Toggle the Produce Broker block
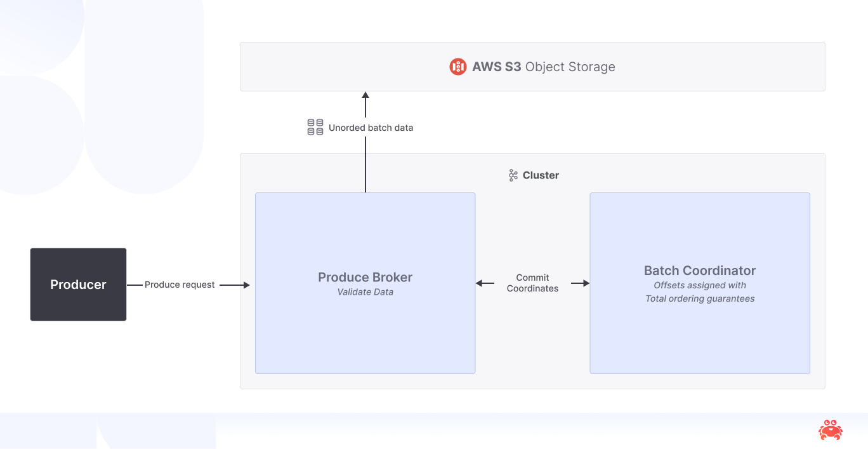 tap(365, 283)
